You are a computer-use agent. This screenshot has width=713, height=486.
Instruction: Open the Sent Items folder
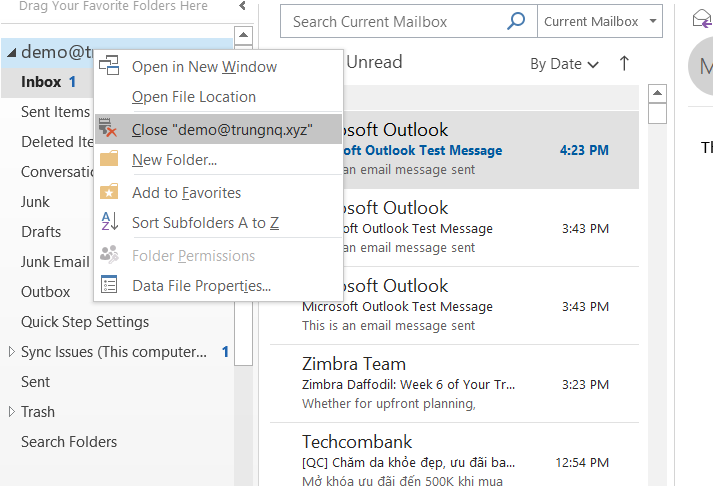coord(55,112)
